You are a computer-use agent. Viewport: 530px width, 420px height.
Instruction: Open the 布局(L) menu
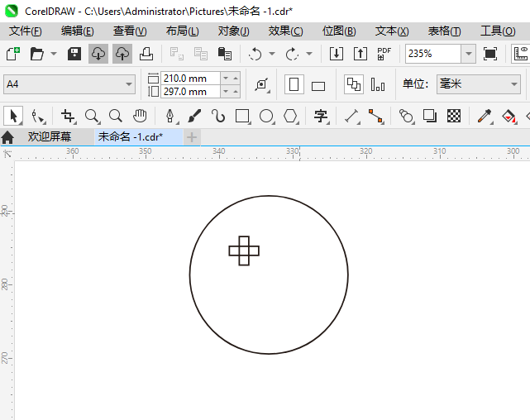click(183, 31)
